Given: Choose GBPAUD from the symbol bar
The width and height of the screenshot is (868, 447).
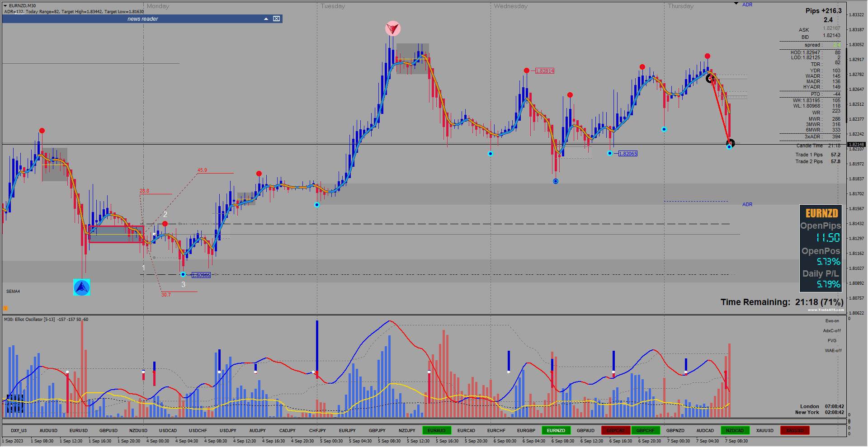Looking at the screenshot, I should (585, 431).
